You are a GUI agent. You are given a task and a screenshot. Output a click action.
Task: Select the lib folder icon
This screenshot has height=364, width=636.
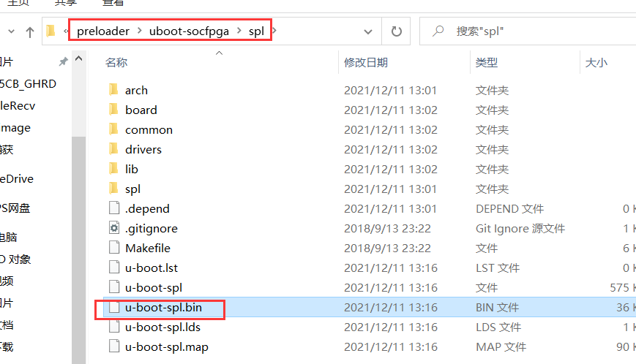point(113,168)
